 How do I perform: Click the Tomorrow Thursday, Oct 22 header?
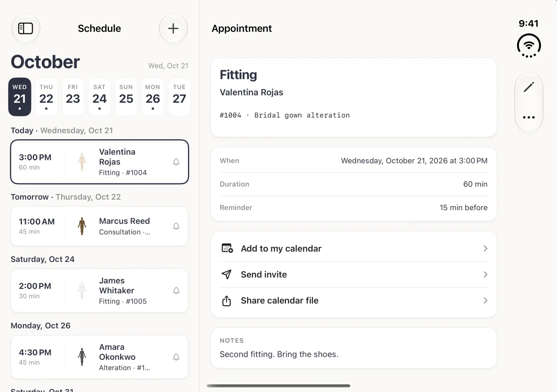point(66,197)
